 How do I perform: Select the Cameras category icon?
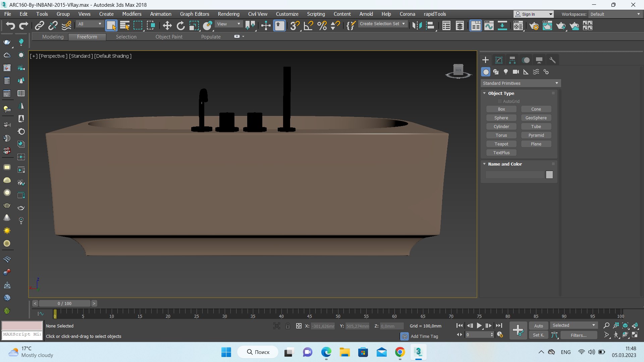516,72
